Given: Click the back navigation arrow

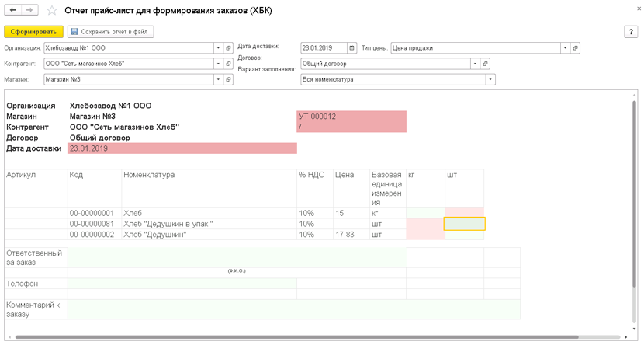Looking at the screenshot, I should pos(13,10).
